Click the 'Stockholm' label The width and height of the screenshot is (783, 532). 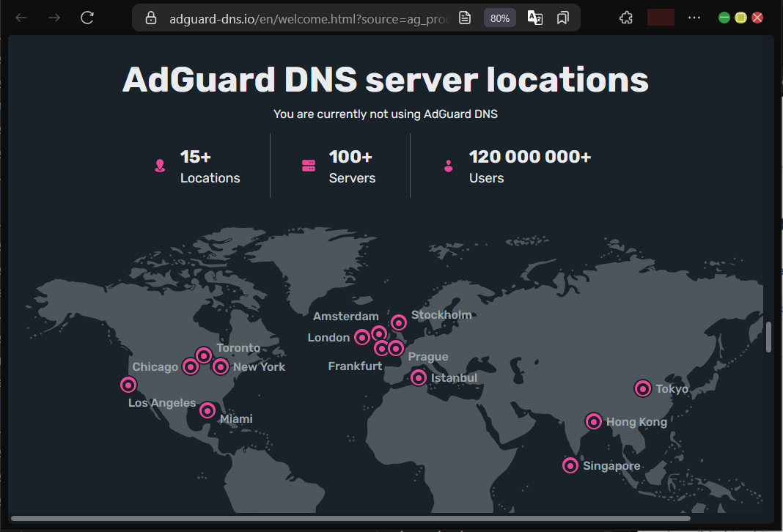(x=441, y=315)
